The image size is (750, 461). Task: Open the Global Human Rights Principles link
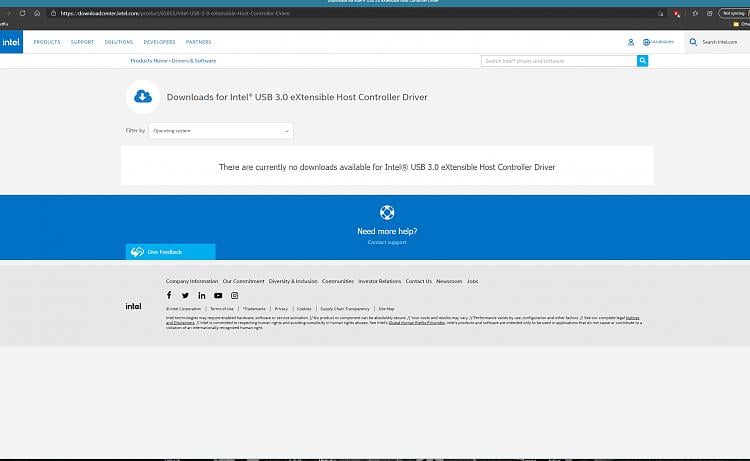click(x=417, y=323)
